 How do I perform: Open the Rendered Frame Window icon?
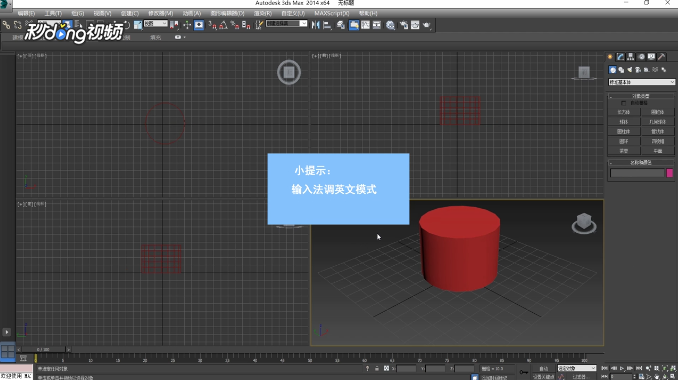coord(415,25)
